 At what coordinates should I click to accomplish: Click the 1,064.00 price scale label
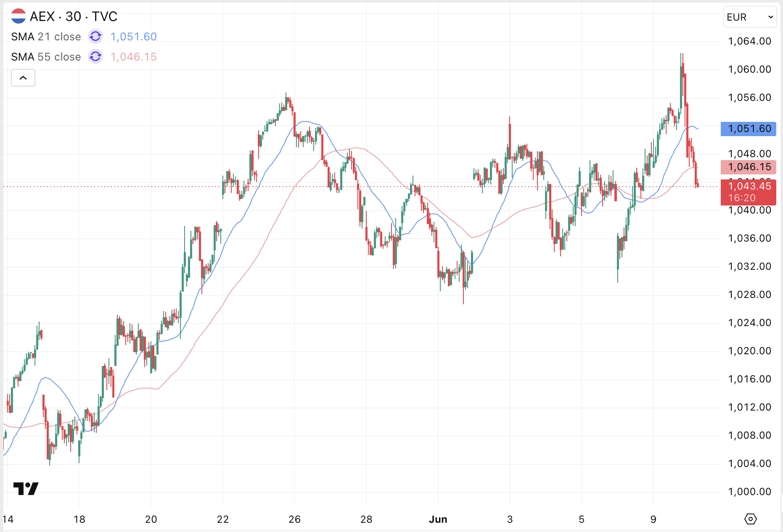click(750, 41)
